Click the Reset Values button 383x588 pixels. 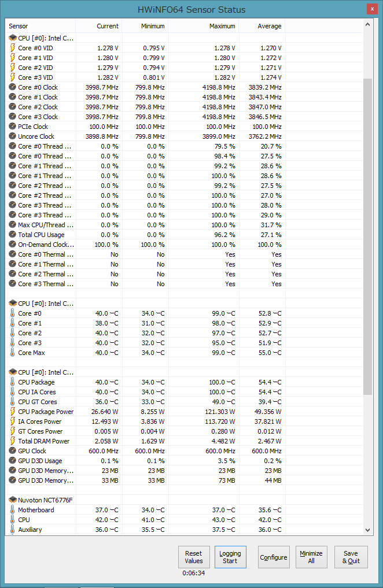tap(194, 557)
